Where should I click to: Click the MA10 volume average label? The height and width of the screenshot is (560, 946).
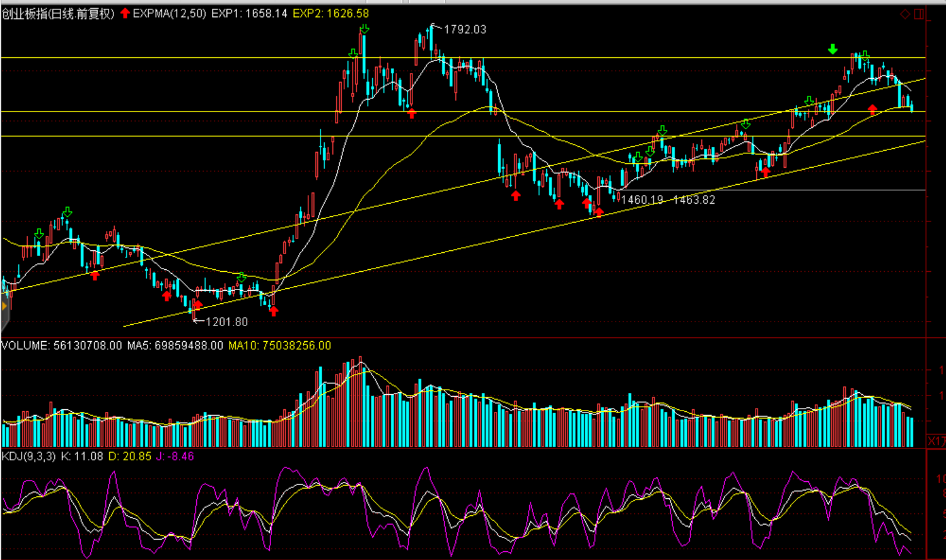coord(279,346)
